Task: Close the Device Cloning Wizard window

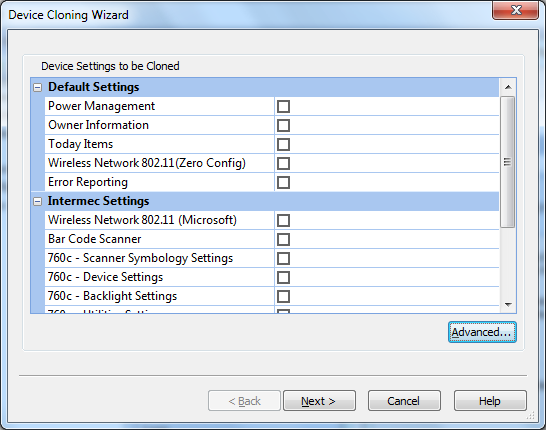Action: (x=516, y=10)
